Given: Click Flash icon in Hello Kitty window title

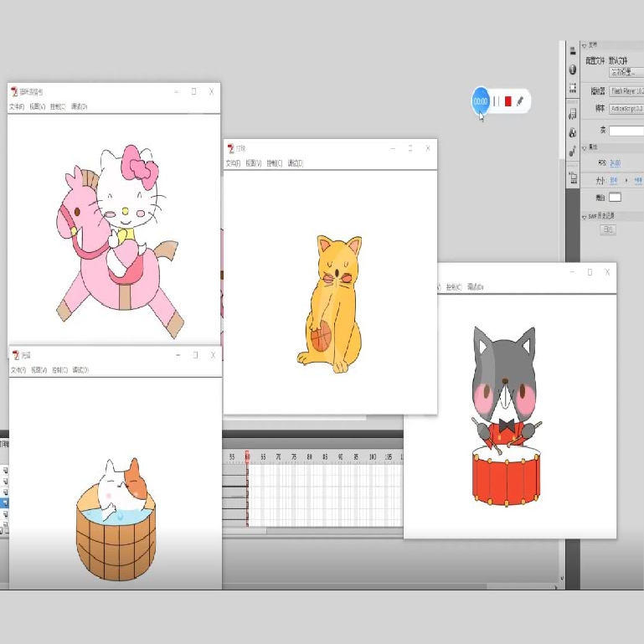Looking at the screenshot, I should pyautogui.click(x=14, y=91).
